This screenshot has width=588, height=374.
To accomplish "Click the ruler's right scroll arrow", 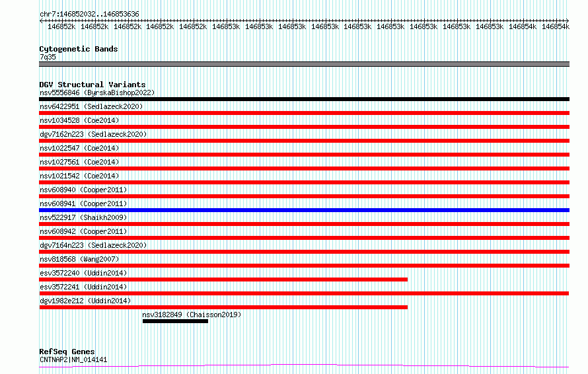I will coord(568,20).
